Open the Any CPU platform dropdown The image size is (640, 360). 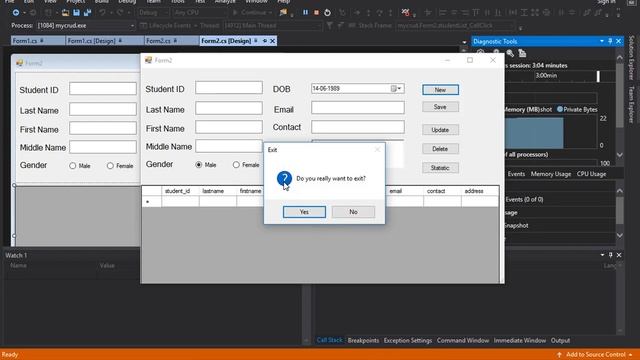tap(225, 13)
